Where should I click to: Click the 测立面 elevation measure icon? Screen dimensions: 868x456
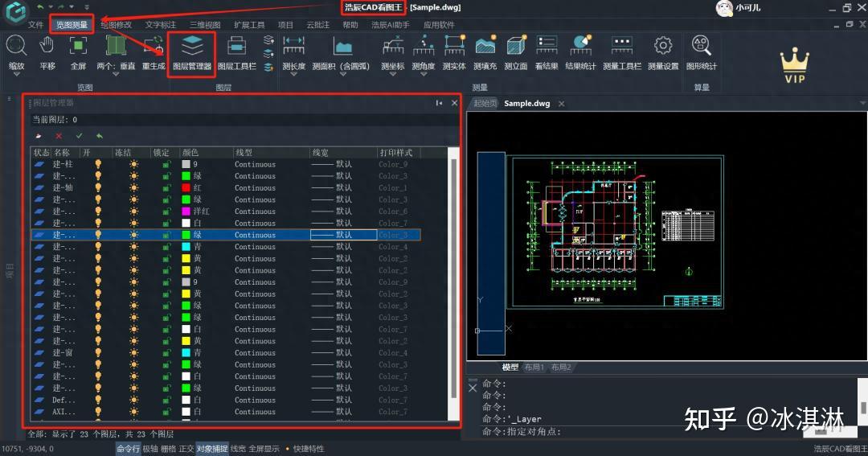pyautogui.click(x=516, y=45)
